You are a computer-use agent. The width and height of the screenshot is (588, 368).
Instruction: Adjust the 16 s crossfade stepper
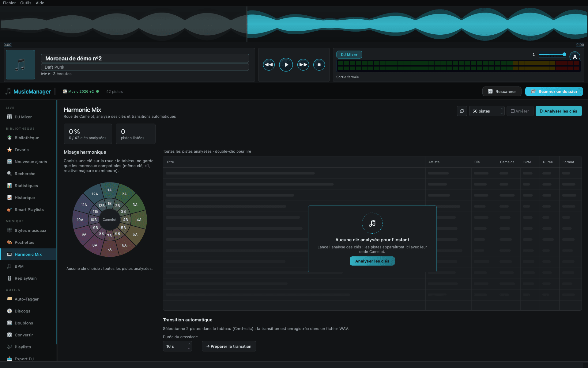coord(189,346)
